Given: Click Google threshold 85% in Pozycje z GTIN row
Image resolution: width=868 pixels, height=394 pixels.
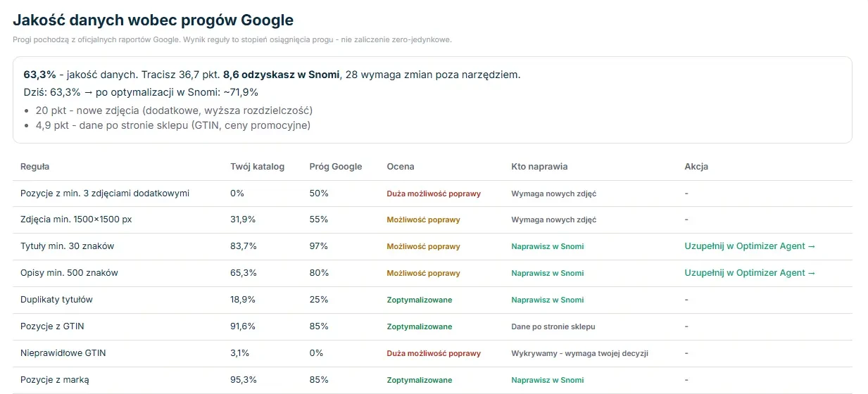Looking at the screenshot, I should point(318,326).
